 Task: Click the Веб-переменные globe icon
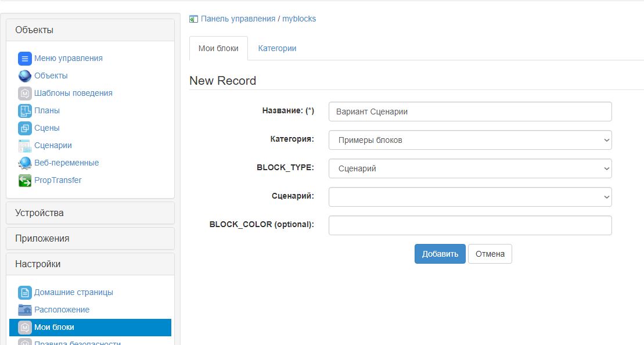(24, 163)
